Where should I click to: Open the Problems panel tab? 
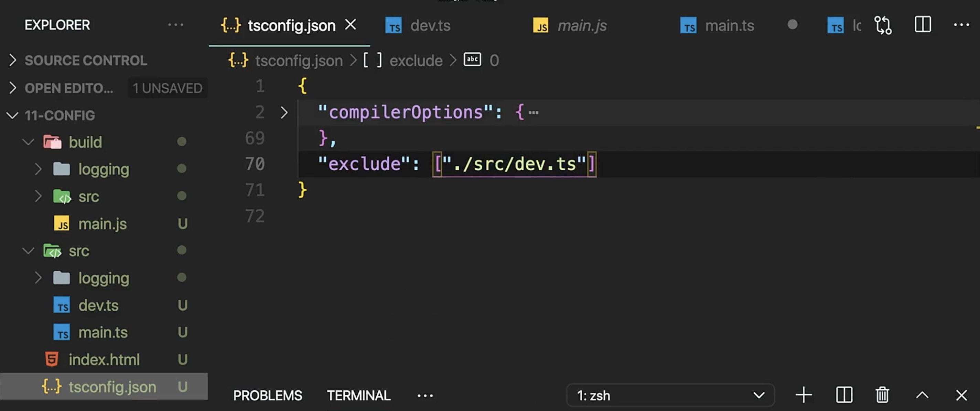point(268,396)
